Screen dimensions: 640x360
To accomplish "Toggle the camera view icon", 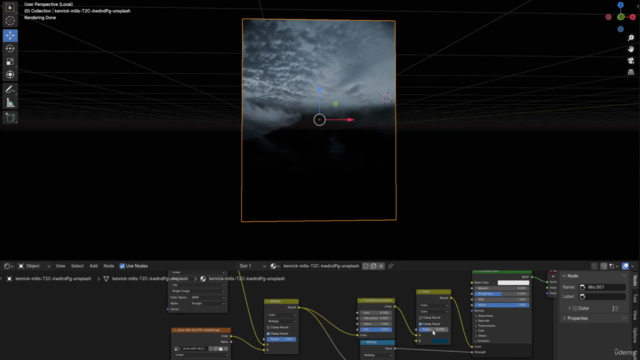I will pos(631,61).
